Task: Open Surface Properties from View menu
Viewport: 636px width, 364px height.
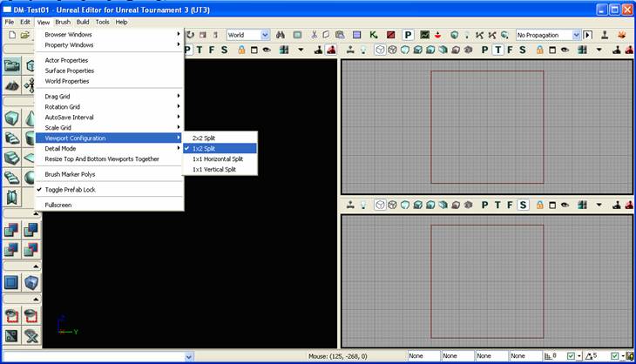Action: click(x=110, y=71)
